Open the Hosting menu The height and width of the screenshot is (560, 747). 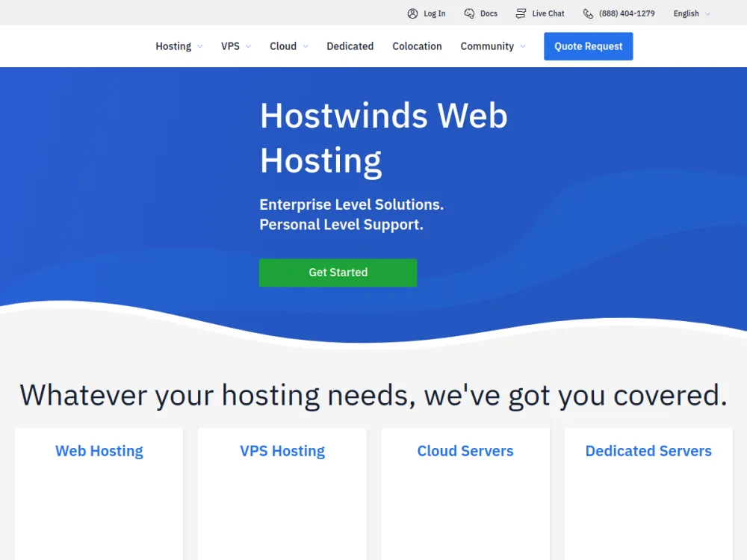tap(173, 46)
